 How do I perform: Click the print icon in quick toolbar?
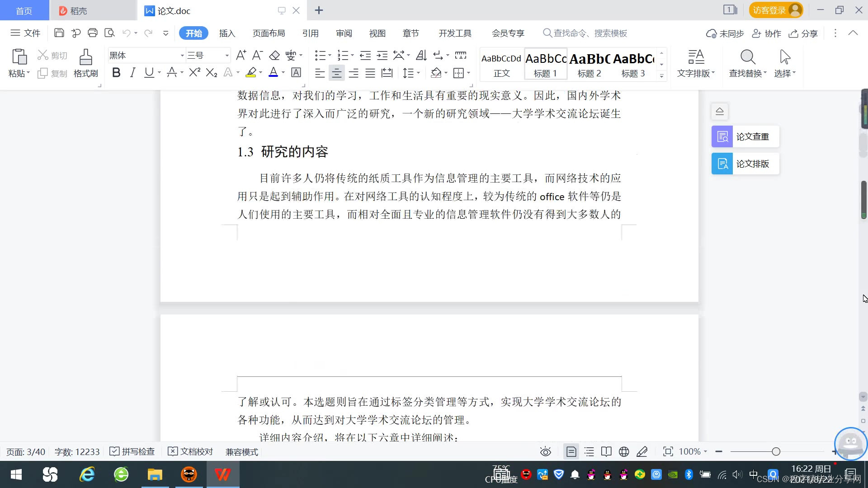pos(93,33)
